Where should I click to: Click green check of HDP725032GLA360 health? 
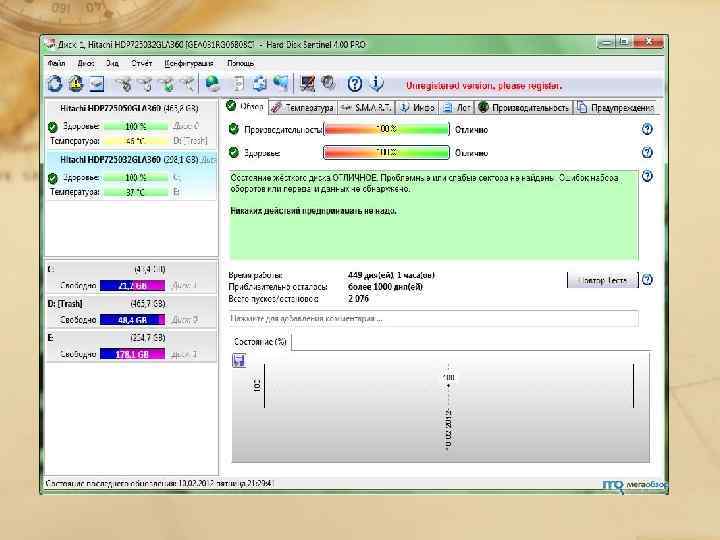(x=53, y=178)
